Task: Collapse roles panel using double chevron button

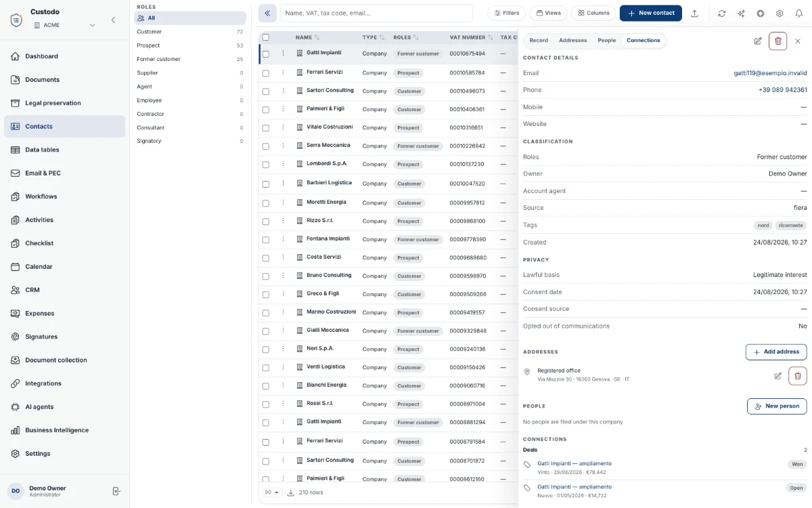Action: [267, 13]
